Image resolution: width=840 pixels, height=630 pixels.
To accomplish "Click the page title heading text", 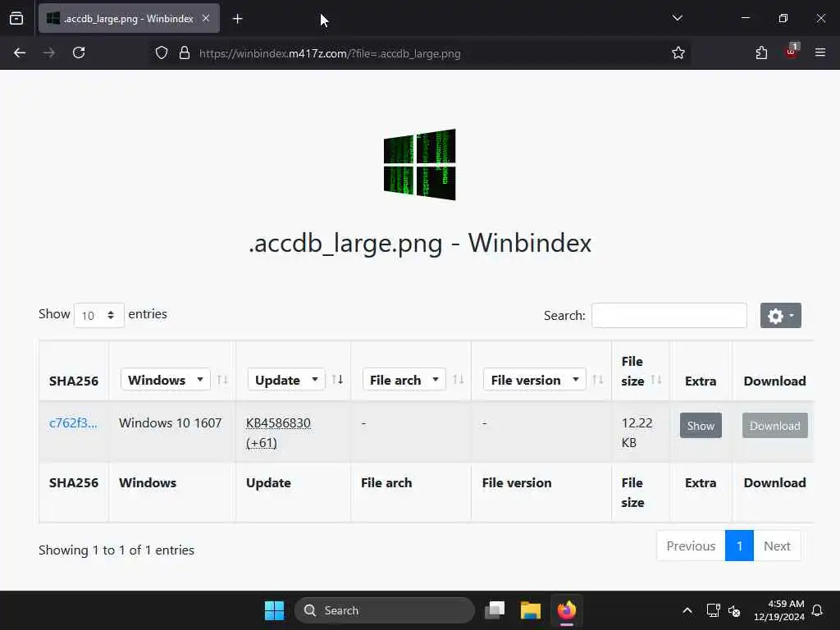I will click(x=420, y=243).
